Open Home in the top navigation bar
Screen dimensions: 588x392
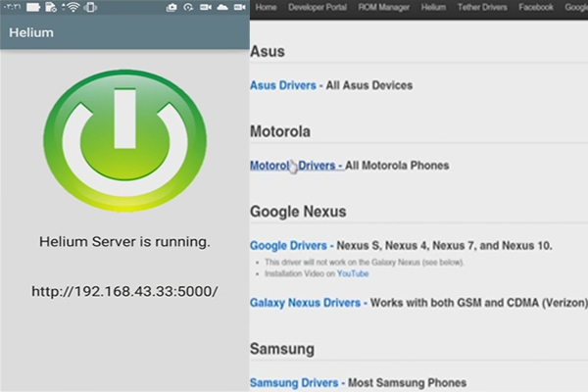tap(266, 7)
